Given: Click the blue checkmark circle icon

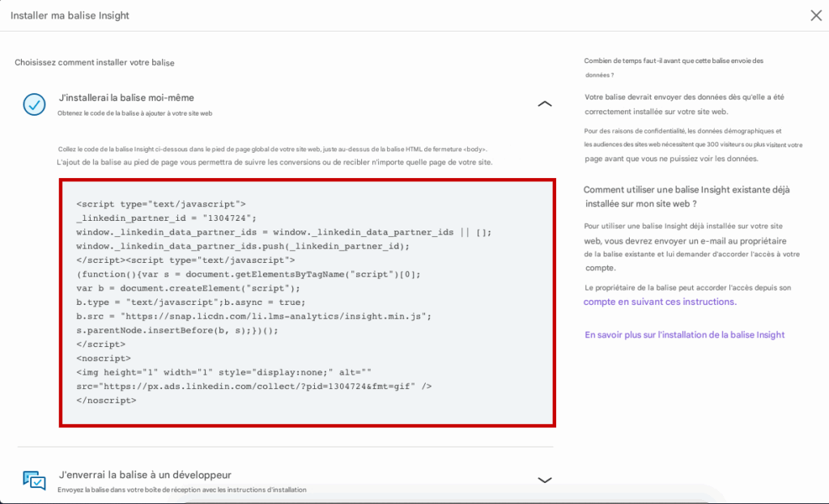Looking at the screenshot, I should [x=34, y=104].
